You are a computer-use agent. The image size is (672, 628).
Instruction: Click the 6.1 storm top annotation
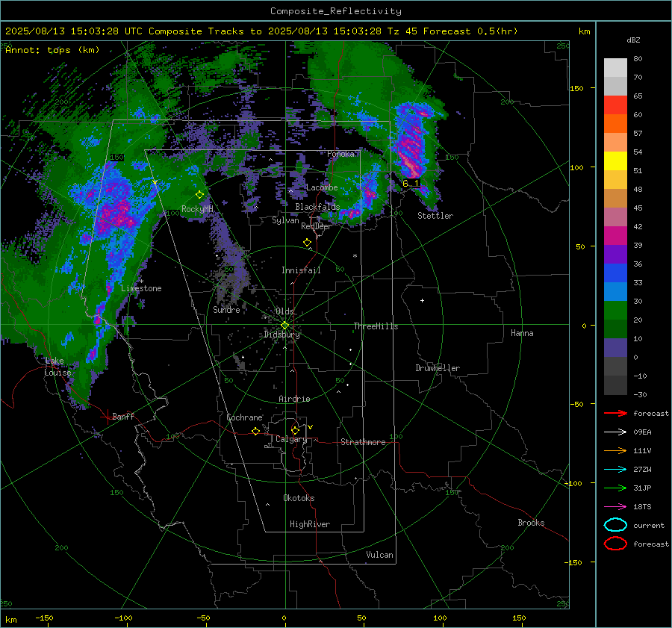pyautogui.click(x=411, y=184)
